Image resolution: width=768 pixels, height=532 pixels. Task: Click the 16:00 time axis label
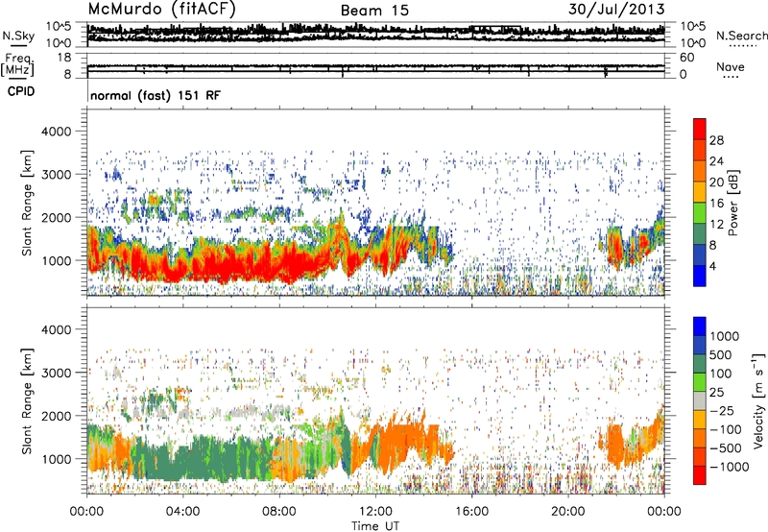coord(471,512)
